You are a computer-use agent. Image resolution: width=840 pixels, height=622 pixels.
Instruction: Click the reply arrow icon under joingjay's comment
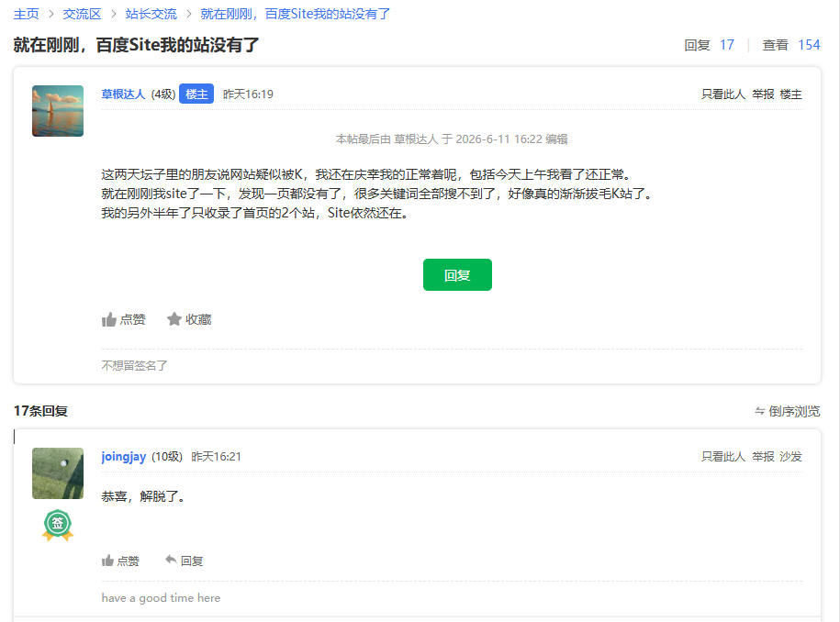(x=171, y=560)
